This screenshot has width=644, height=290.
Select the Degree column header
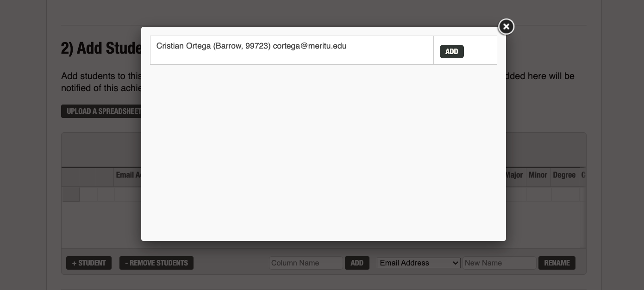(x=564, y=175)
